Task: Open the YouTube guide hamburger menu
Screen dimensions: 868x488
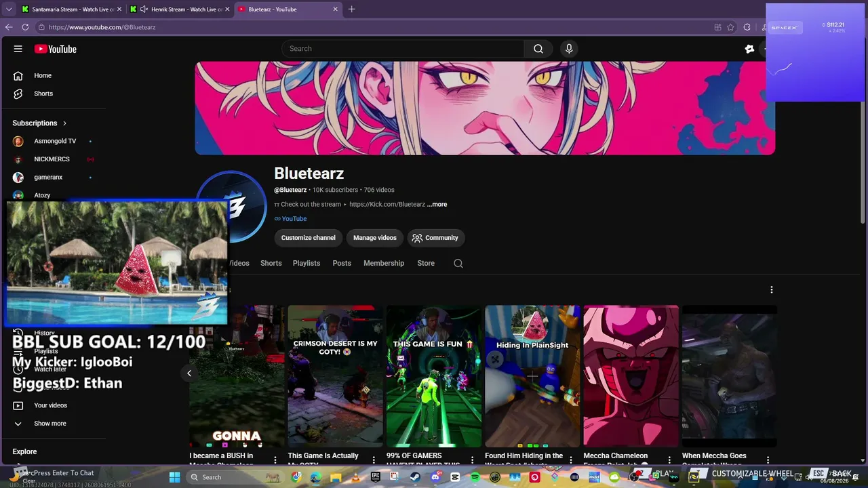Action: pos(18,49)
